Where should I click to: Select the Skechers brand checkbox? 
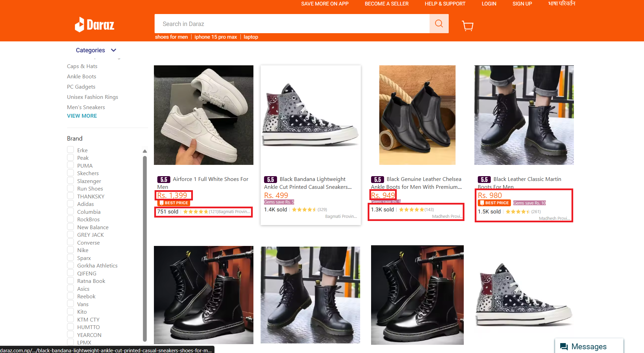point(70,173)
